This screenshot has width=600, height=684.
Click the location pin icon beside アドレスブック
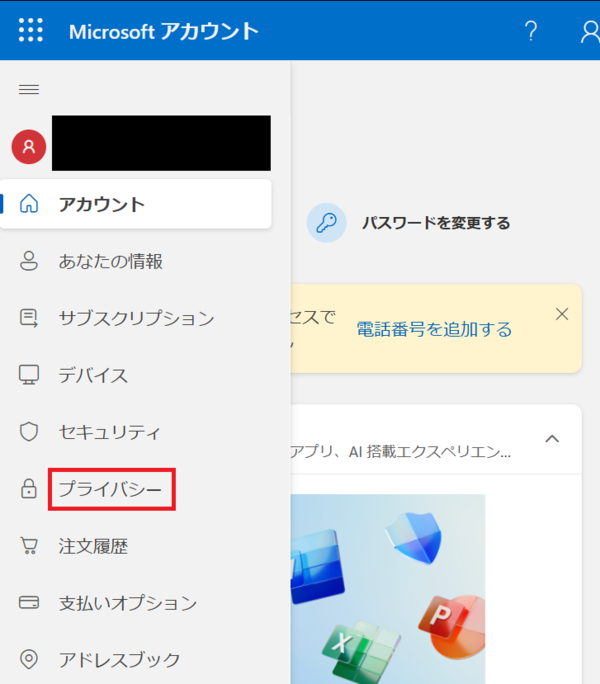pos(29,659)
